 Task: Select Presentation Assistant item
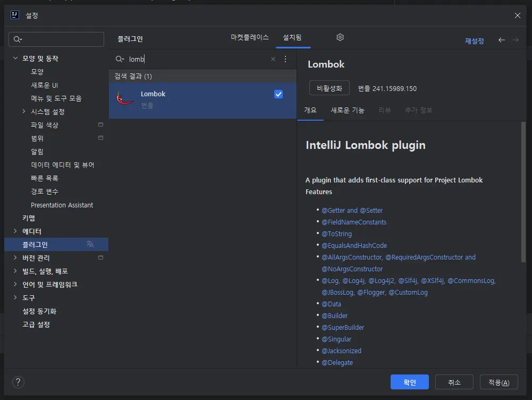[62, 205]
